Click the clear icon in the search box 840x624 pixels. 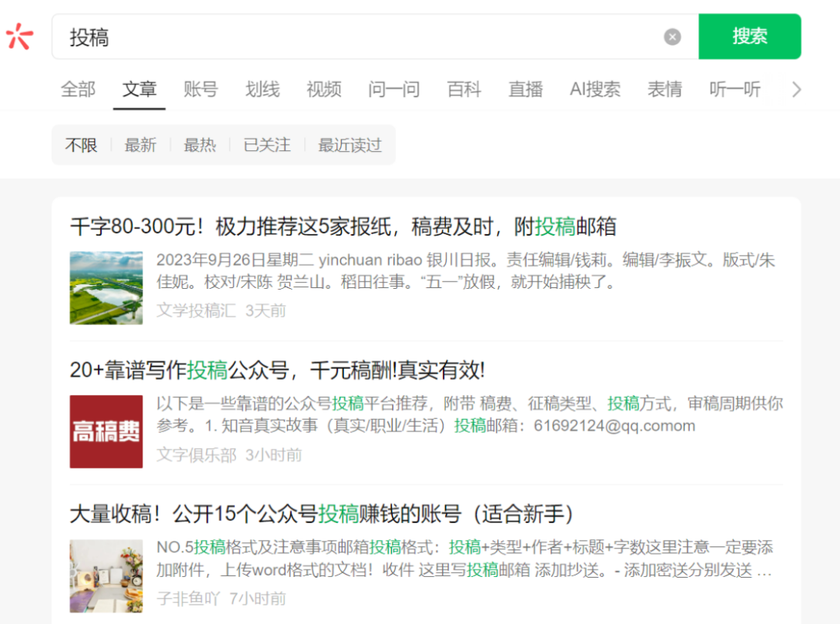click(x=671, y=36)
